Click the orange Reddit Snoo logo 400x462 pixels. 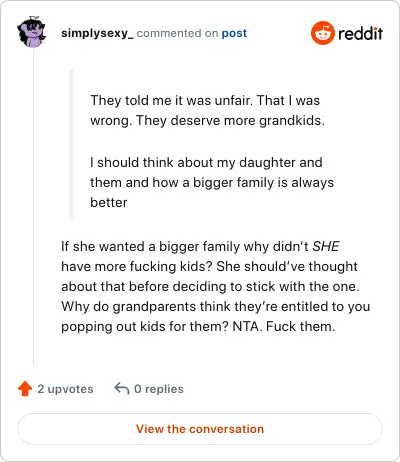tap(322, 33)
